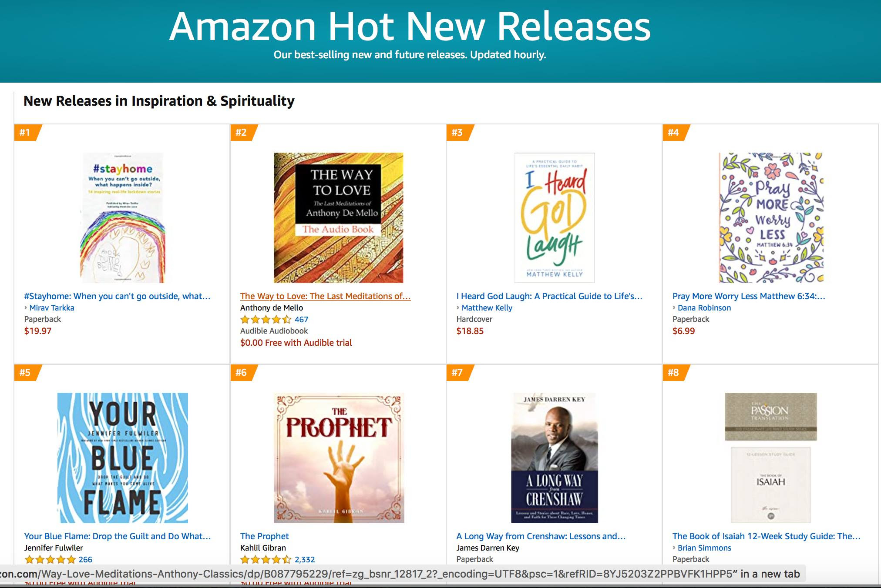Viewport: 881px width, 588px height.
Task: Open I Heard God Laugh cover image
Action: (x=554, y=217)
